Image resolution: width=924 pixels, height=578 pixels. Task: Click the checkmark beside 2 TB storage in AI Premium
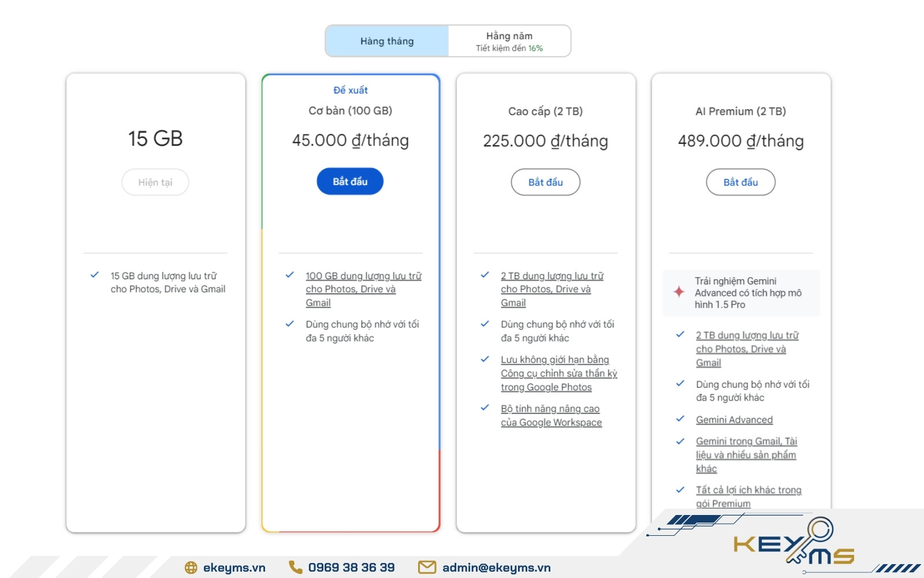pos(680,334)
